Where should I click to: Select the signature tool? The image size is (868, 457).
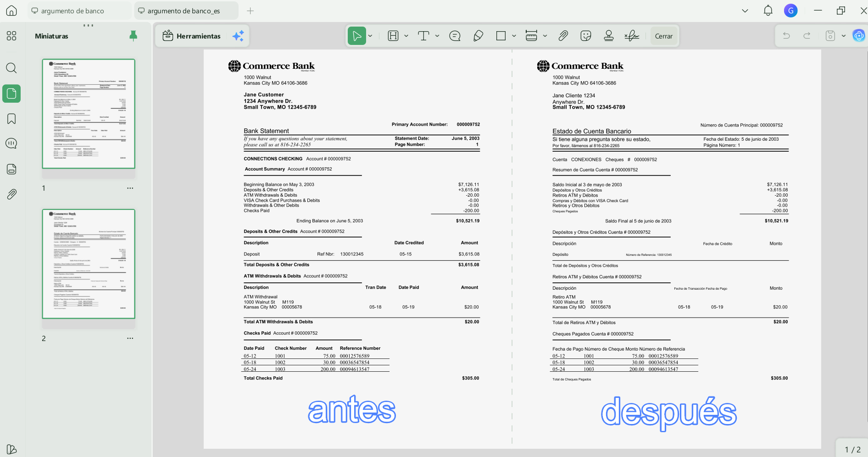[632, 36]
